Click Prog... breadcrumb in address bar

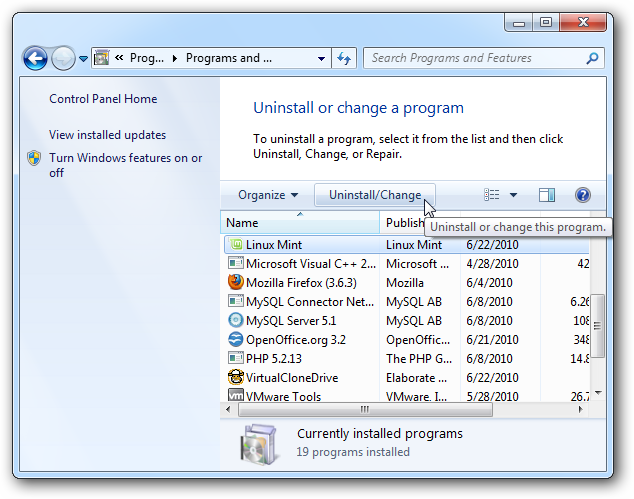[x=147, y=58]
